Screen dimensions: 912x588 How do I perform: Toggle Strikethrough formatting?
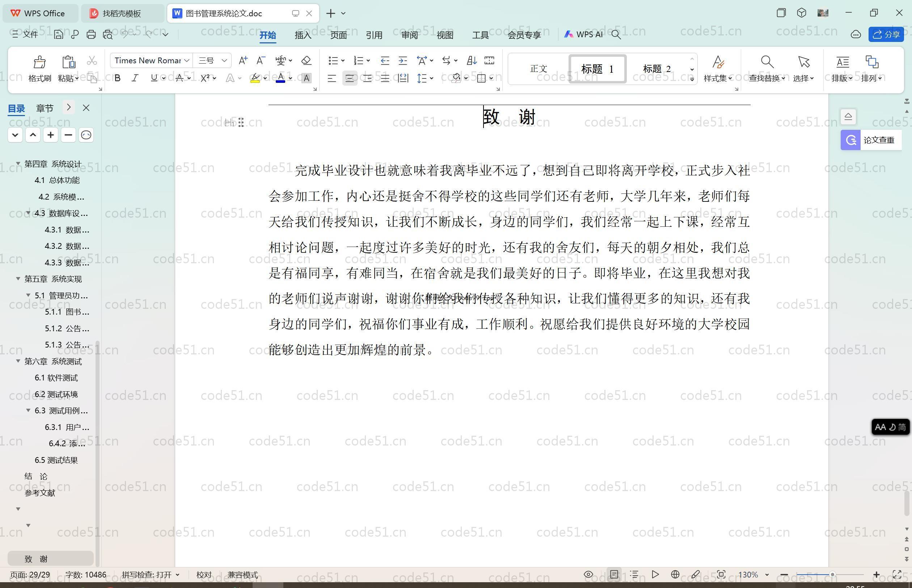pyautogui.click(x=180, y=78)
